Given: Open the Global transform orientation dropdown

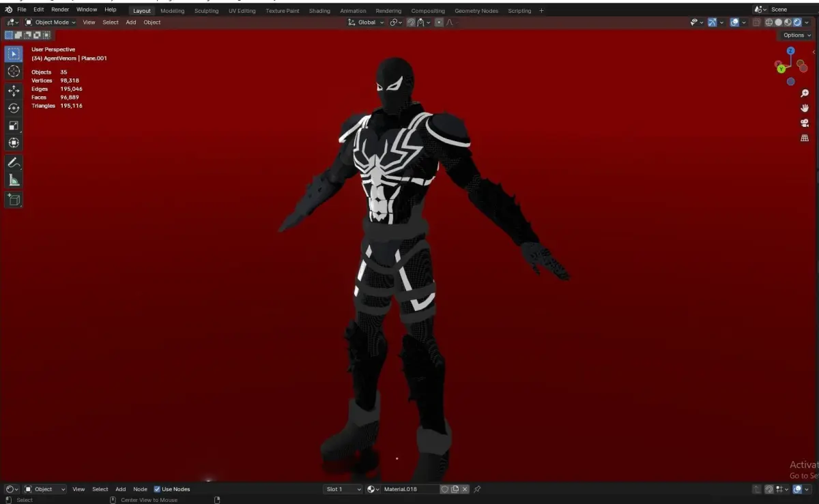Looking at the screenshot, I should pyautogui.click(x=366, y=23).
